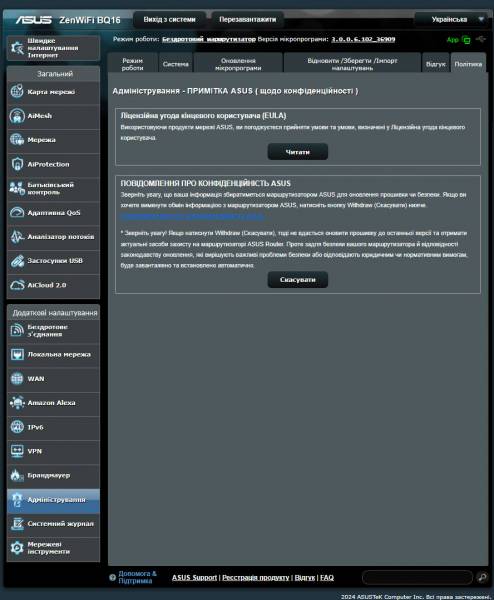Switch to Відгук tab
The width and height of the screenshot is (494, 600).
click(x=436, y=64)
